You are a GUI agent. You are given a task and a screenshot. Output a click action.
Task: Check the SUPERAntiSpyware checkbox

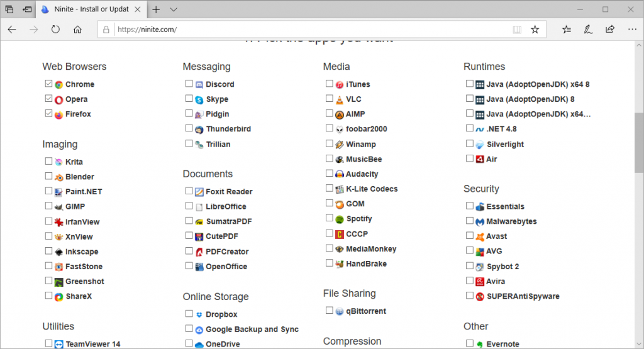point(470,295)
